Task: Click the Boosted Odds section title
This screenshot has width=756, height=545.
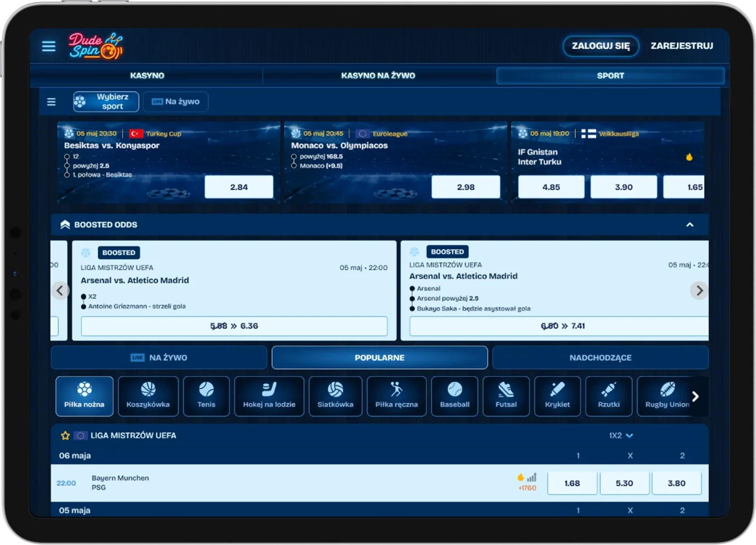Action: tap(106, 224)
